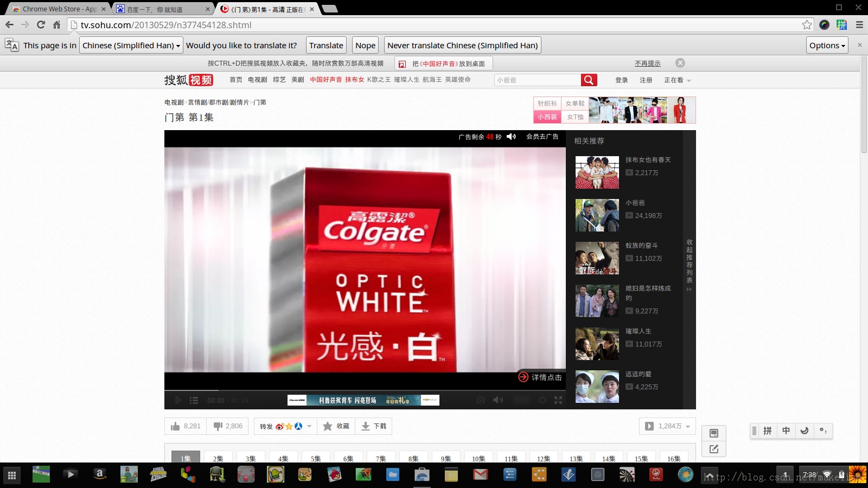Screen dimensions: 868x488
Task: Click the player volume icon
Action: click(497, 400)
